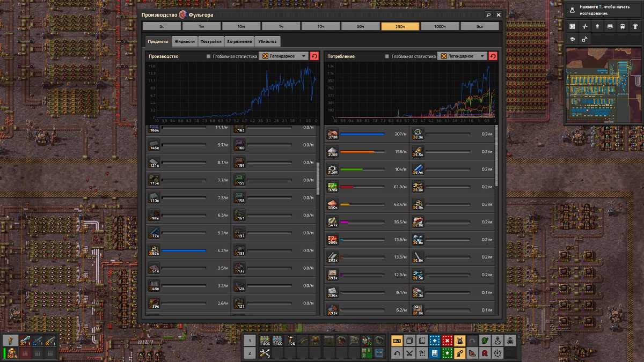644x362 pixels.
Task: Click the scissors cut tool shortcut
Action: click(409, 353)
